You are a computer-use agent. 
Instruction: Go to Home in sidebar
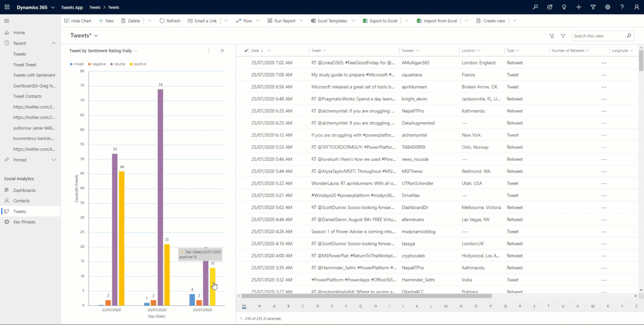click(x=19, y=33)
